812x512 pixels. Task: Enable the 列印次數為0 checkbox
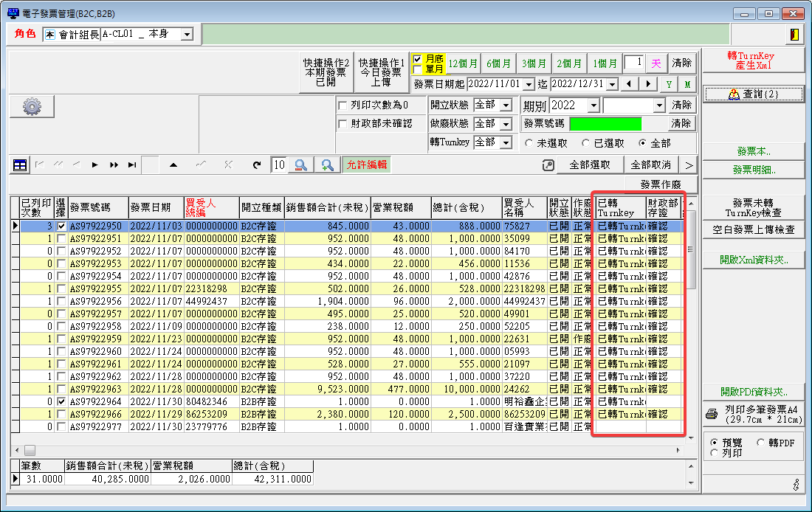pos(342,105)
